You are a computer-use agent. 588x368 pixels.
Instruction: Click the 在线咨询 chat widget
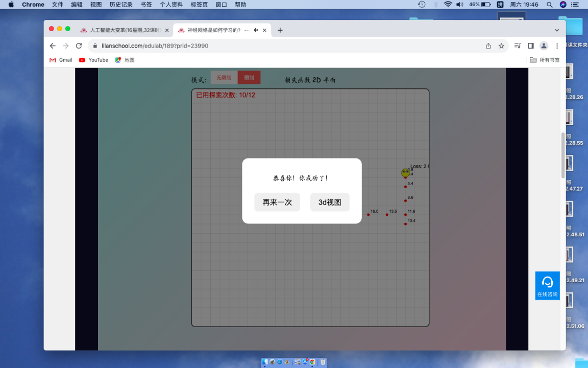(547, 286)
